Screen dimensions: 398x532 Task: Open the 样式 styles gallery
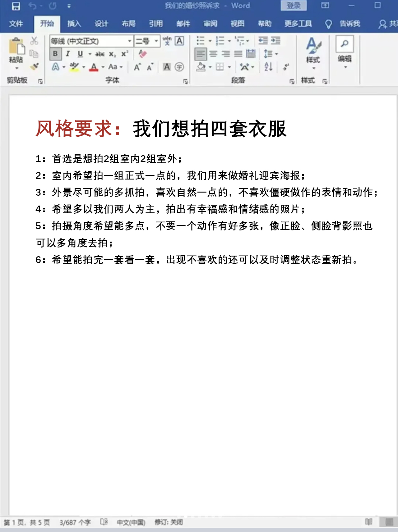pyautogui.click(x=313, y=53)
